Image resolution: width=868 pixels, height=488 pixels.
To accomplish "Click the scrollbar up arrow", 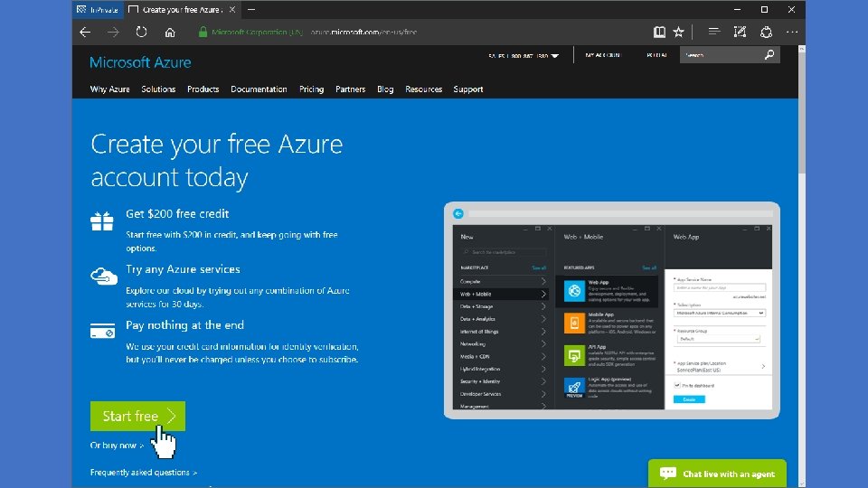I will pos(802,49).
